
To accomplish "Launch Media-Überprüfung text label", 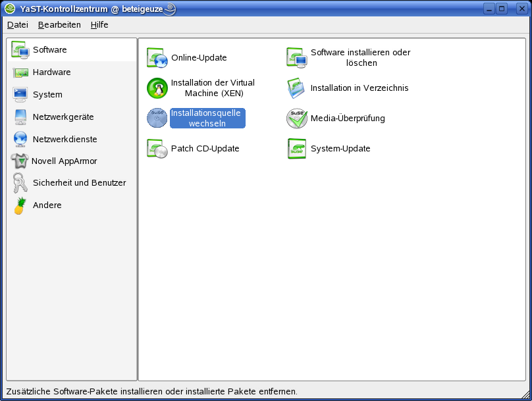I will [348, 119].
